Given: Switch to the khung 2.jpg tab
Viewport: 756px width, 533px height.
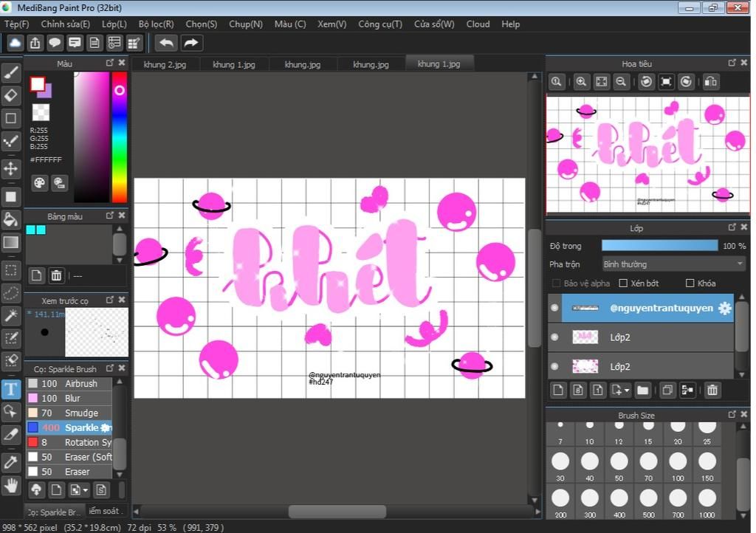Looking at the screenshot, I should coord(165,64).
